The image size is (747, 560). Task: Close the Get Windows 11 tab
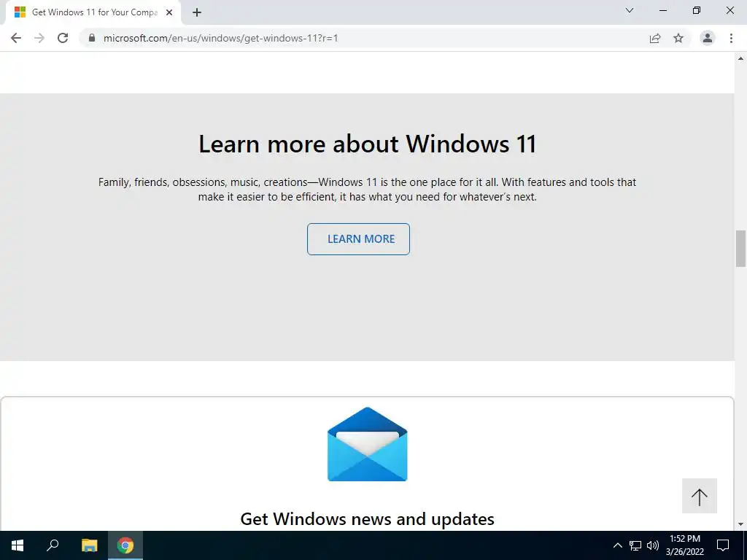tap(169, 12)
